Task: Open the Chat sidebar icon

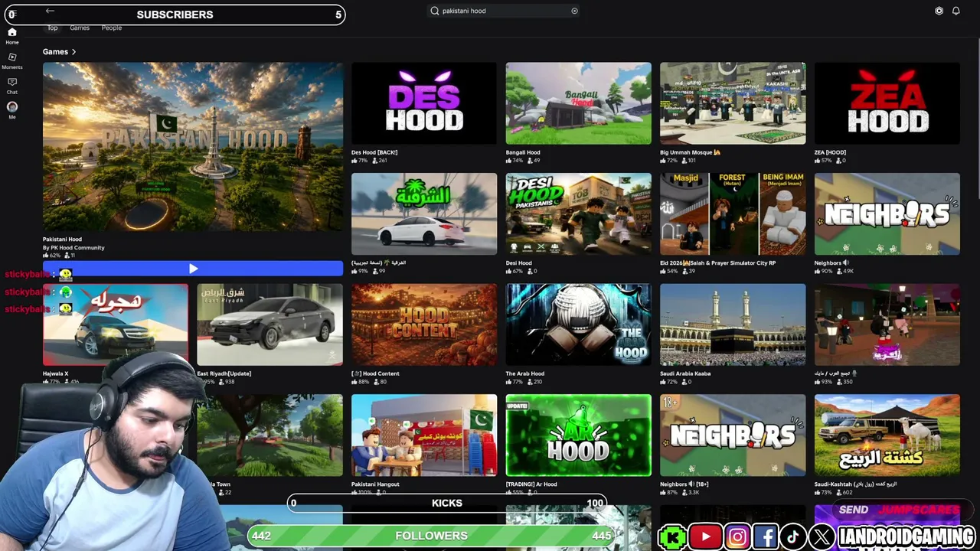Action: coord(12,85)
